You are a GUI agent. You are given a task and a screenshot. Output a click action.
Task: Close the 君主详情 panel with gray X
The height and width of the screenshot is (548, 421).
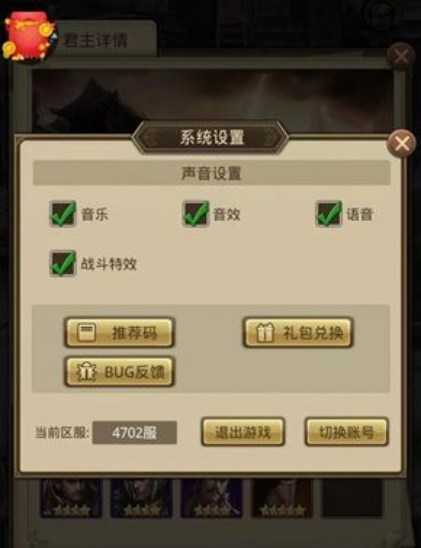click(401, 56)
